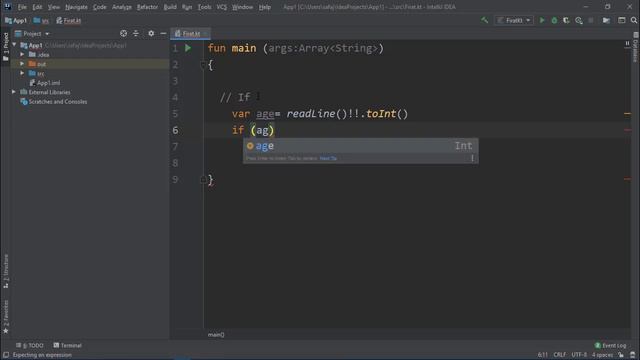
Task: Collapse the App1 root project node
Action: click(15, 45)
